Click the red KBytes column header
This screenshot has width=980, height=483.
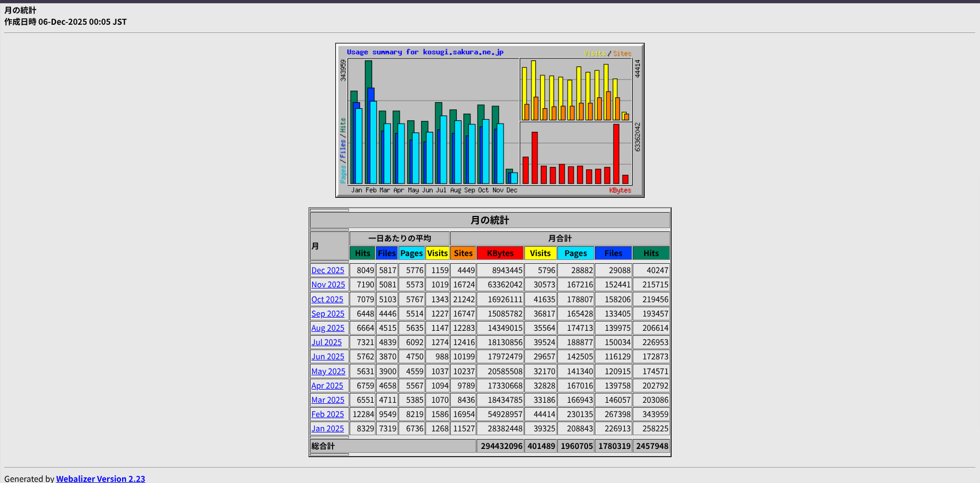[500, 253]
